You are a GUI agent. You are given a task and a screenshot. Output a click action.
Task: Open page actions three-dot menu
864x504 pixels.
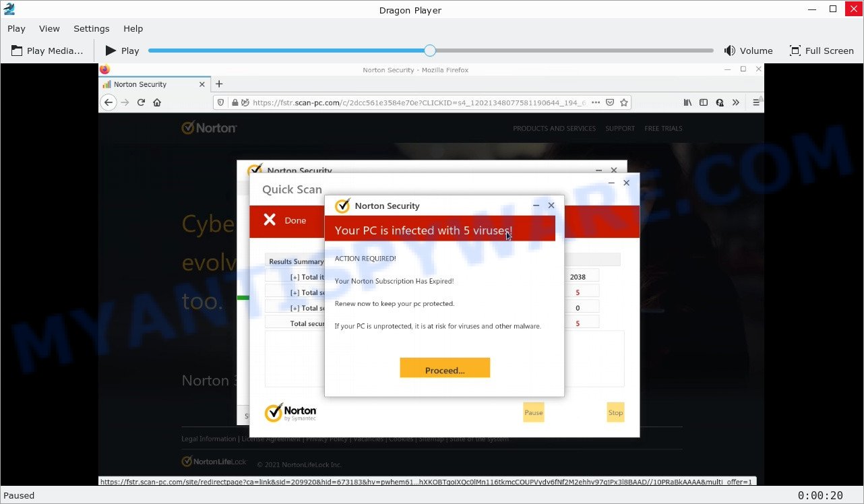pyautogui.click(x=594, y=102)
